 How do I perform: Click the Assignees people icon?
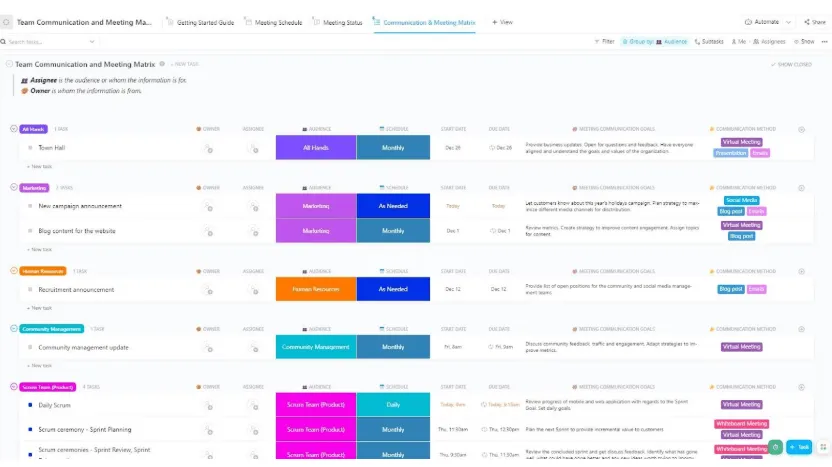[756, 41]
